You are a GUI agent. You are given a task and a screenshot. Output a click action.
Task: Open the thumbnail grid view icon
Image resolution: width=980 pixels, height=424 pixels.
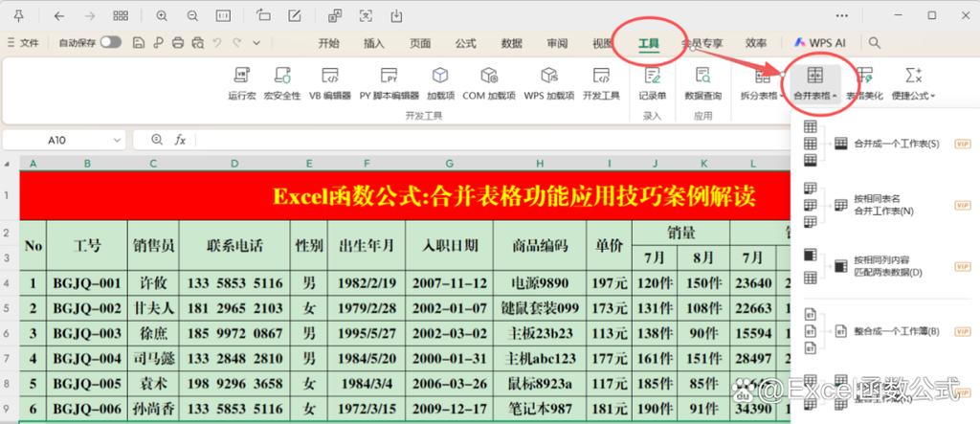pos(121,15)
